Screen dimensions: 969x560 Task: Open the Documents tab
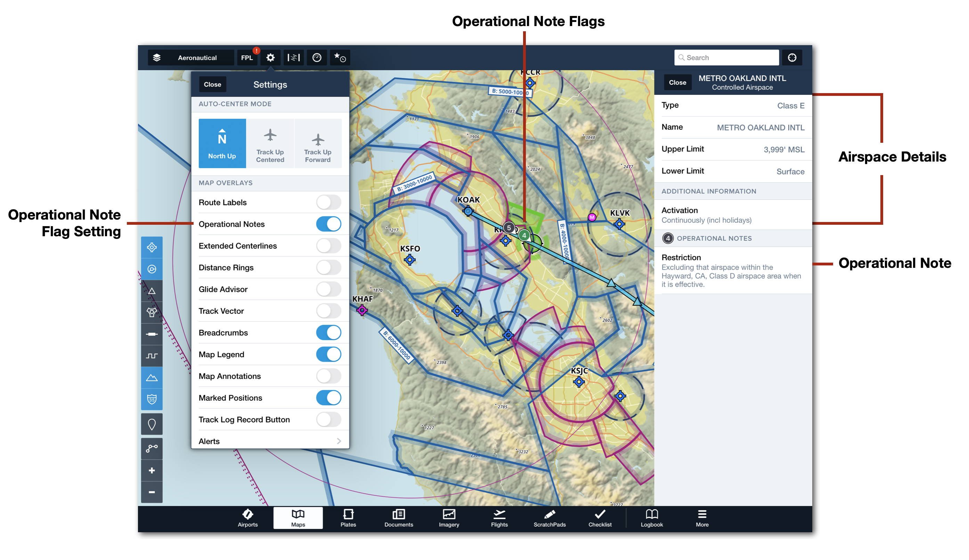coord(399,518)
